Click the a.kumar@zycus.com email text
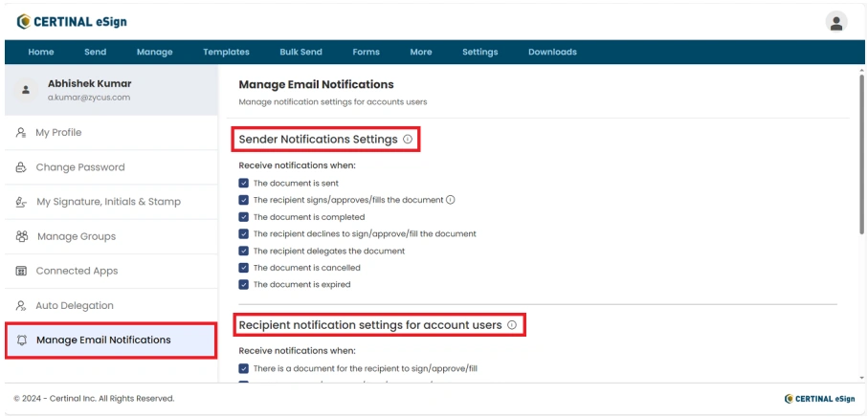868x417 pixels. tap(89, 98)
